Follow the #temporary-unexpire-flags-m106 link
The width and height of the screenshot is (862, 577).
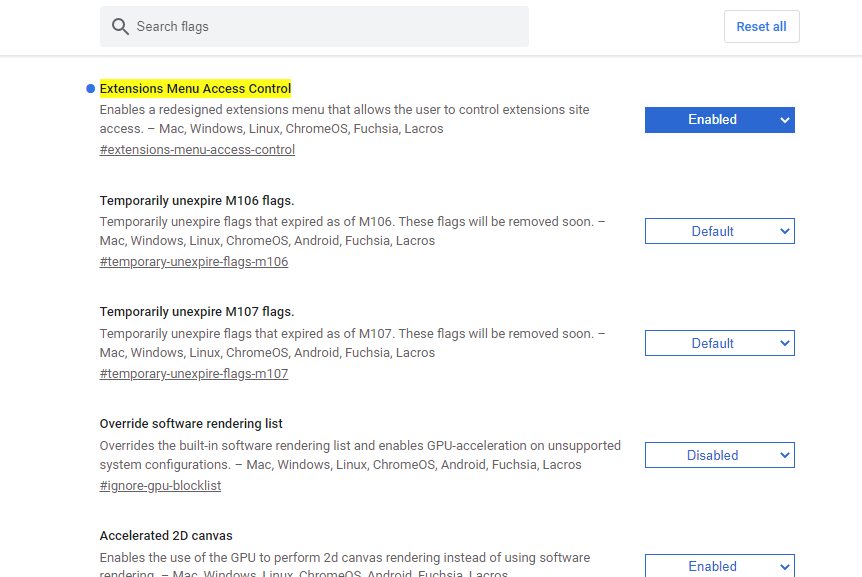[x=194, y=262]
